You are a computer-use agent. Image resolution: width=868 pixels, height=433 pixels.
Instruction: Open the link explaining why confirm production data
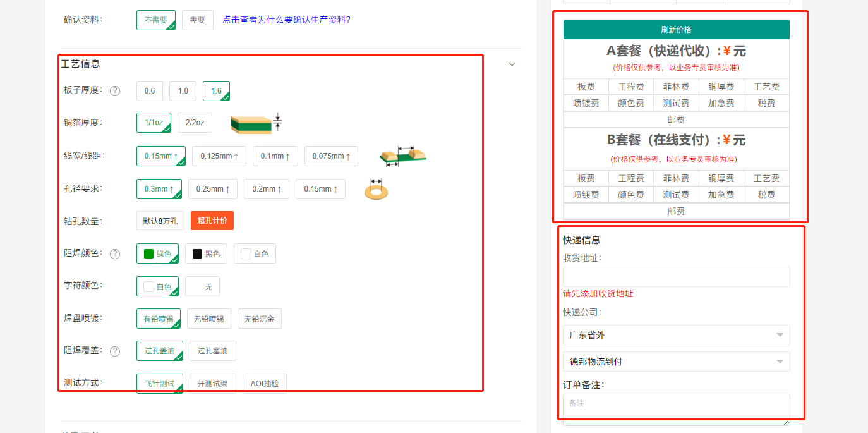click(x=286, y=20)
